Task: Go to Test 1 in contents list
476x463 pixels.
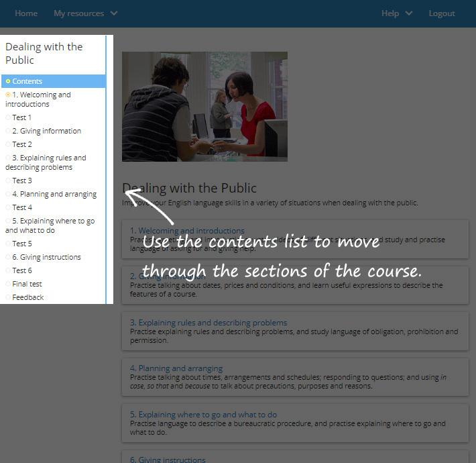Action: pos(22,117)
